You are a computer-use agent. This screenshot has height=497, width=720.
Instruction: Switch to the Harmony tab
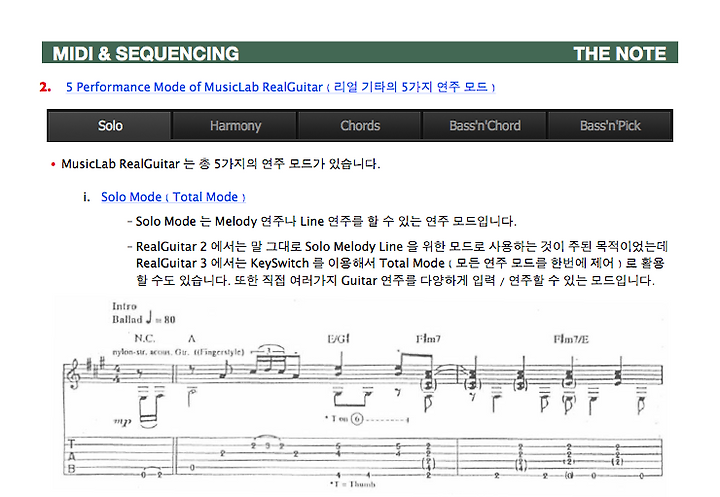pos(235,125)
